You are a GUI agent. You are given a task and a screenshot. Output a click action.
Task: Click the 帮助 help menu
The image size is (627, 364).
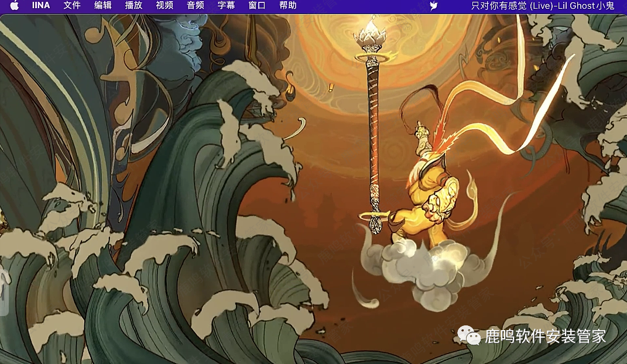287,6
